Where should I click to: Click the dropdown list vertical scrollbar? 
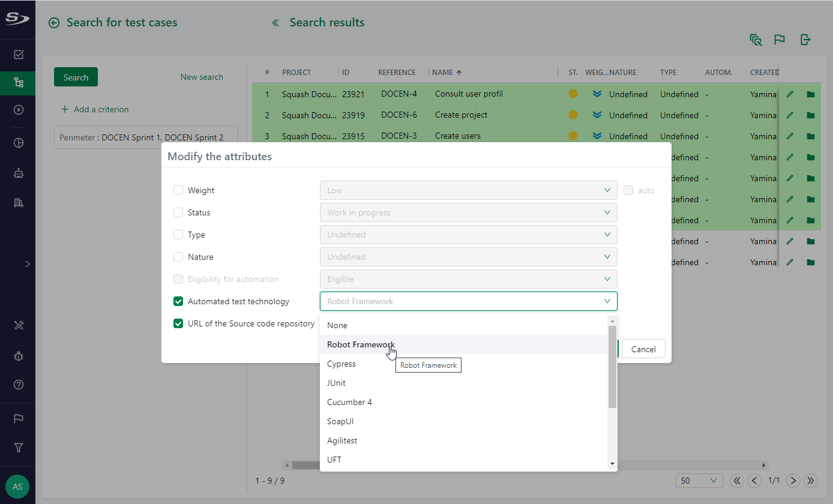[x=612, y=366]
